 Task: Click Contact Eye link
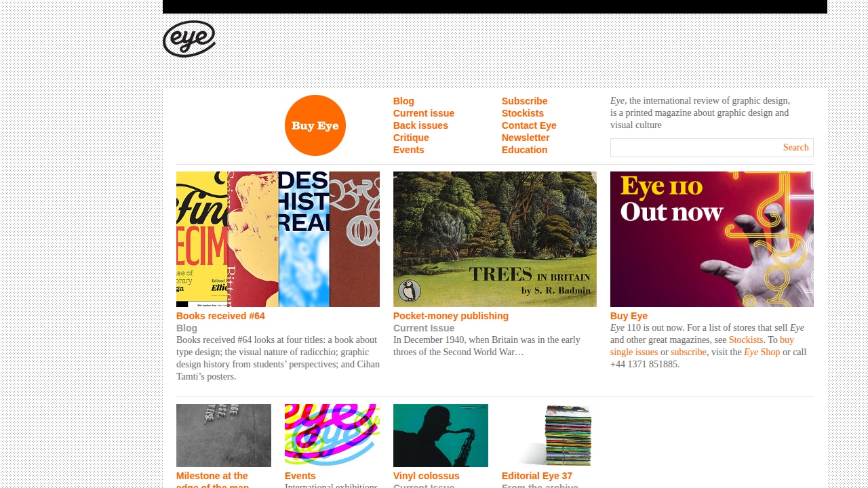click(x=529, y=125)
